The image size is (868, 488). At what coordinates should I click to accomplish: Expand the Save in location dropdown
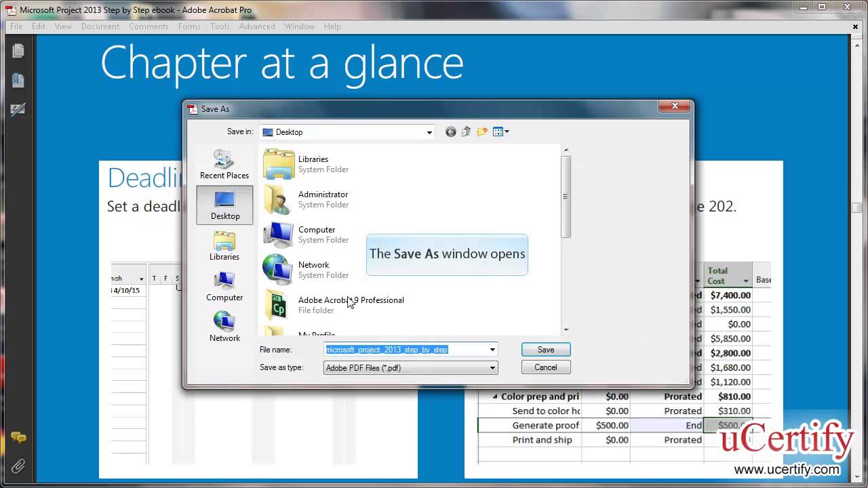pos(429,132)
